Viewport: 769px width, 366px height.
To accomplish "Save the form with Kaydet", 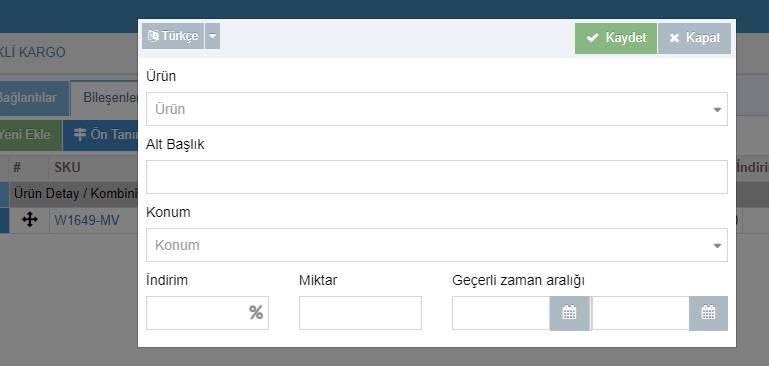I will 616,38.
